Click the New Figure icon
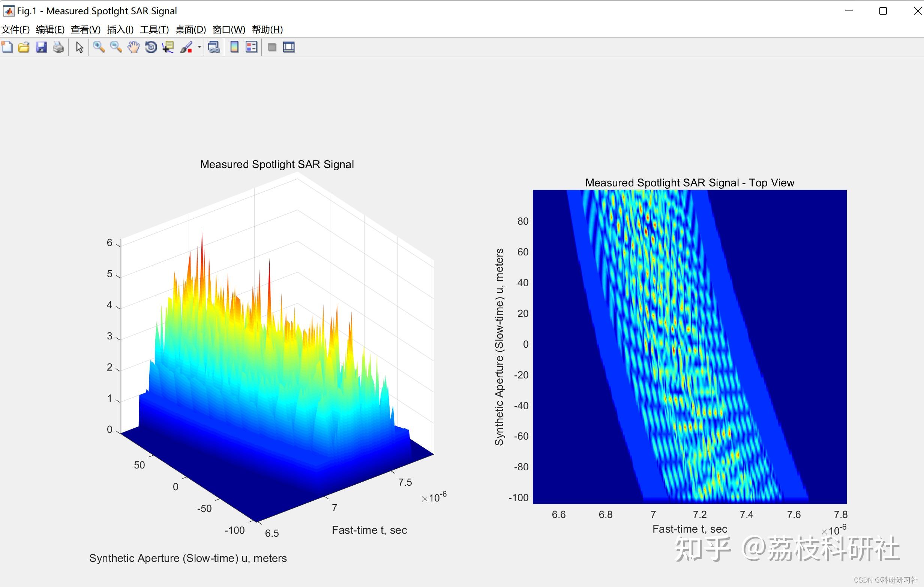Viewport: 924px width, 587px height. pyautogui.click(x=7, y=47)
